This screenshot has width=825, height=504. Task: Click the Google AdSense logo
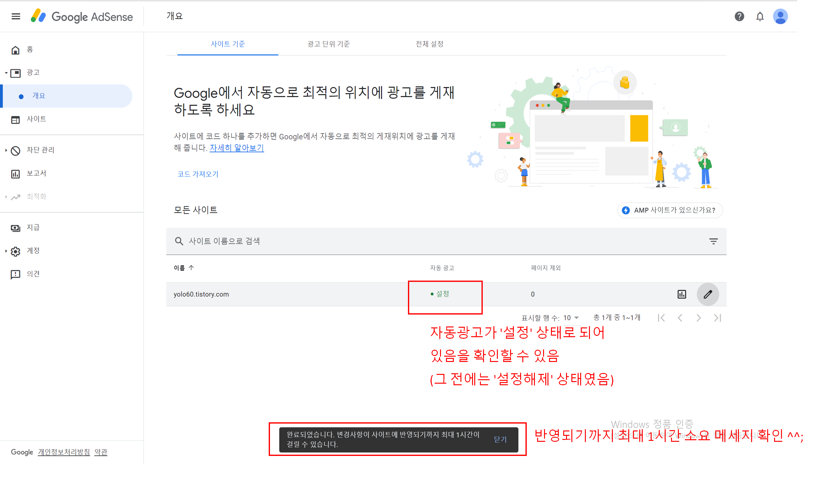[82, 16]
